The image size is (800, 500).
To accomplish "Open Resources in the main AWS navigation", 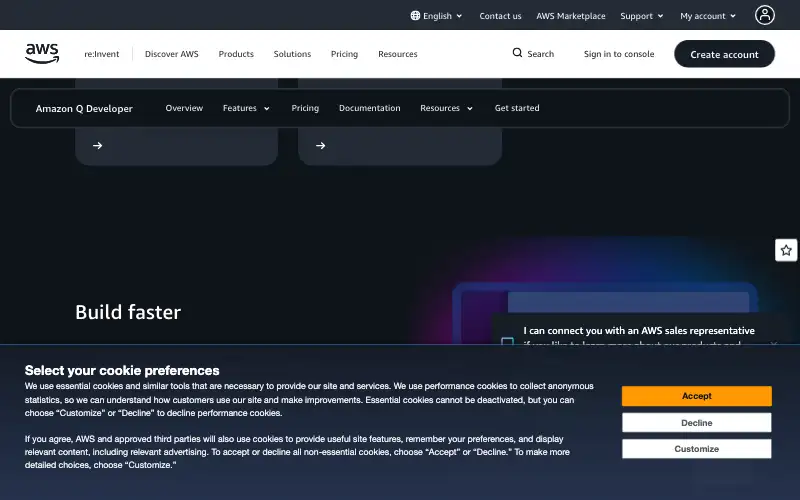I will tap(397, 54).
